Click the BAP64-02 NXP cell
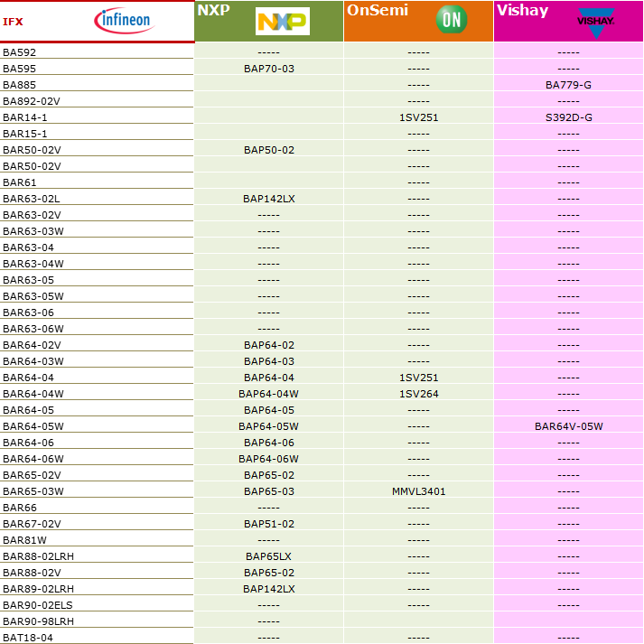The width and height of the screenshot is (644, 644). (269, 345)
